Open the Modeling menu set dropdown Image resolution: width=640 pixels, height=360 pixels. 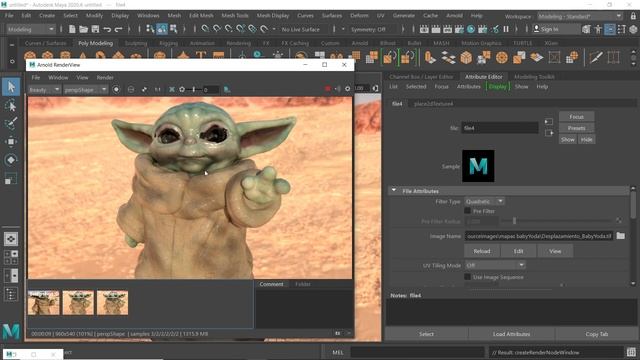31,29
